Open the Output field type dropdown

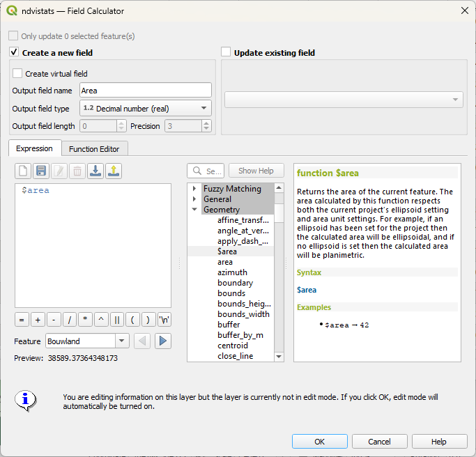(145, 108)
